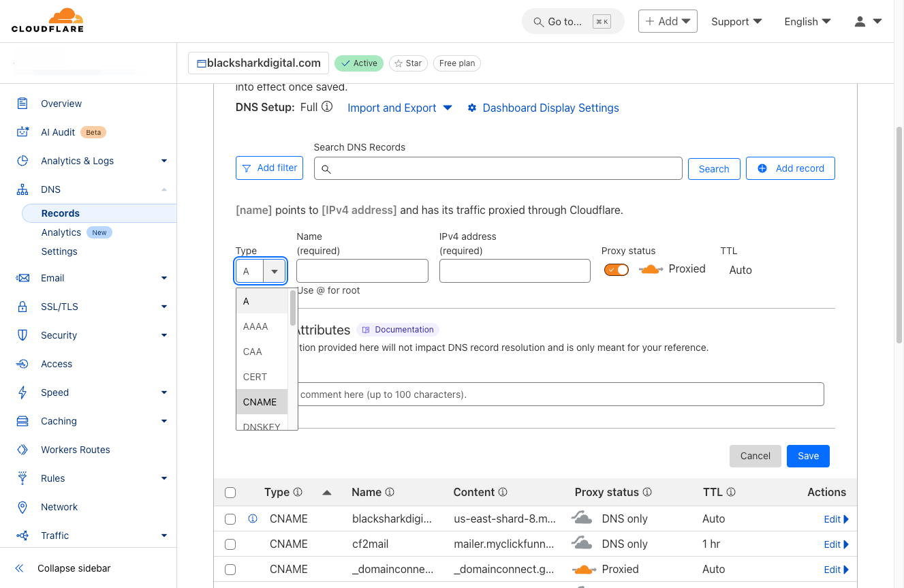Click the Rules funnel icon
This screenshot has width=904, height=588.
(22, 478)
